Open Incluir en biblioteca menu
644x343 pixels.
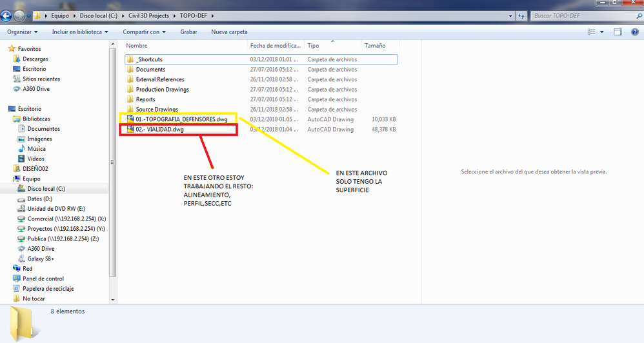(80, 32)
